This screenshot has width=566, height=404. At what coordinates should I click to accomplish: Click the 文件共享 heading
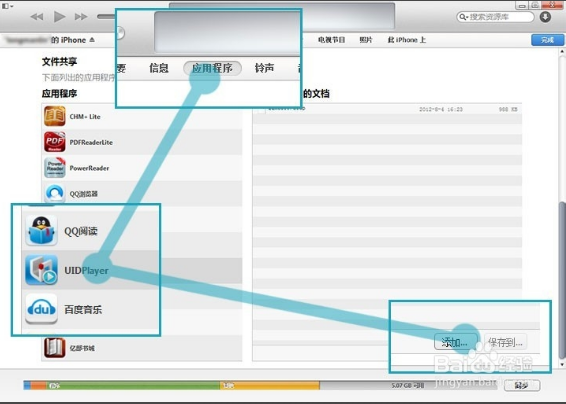click(60, 61)
